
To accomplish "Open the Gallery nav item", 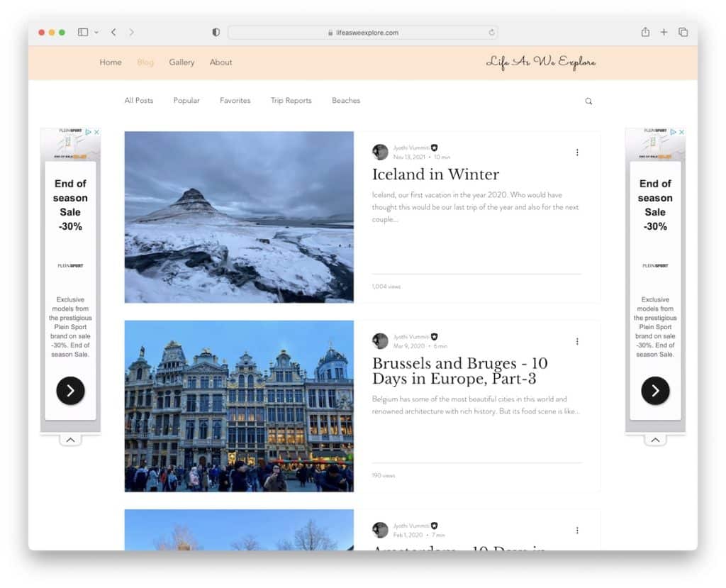I will [181, 62].
